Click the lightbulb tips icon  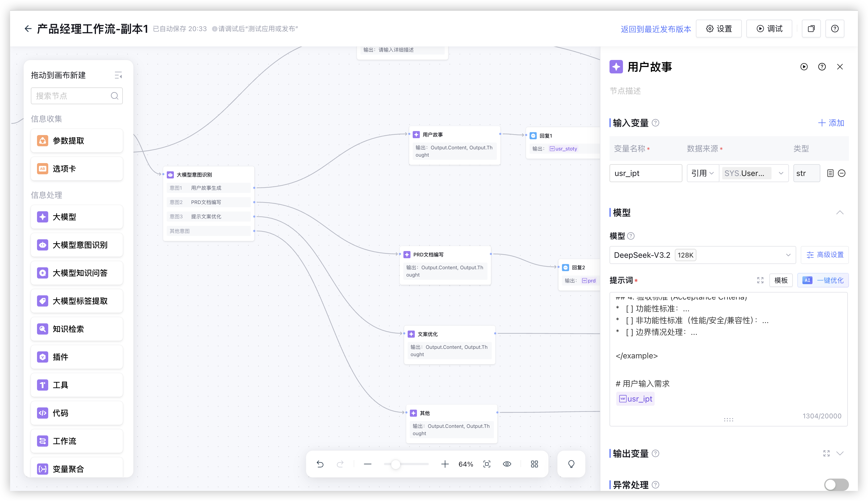(x=571, y=464)
